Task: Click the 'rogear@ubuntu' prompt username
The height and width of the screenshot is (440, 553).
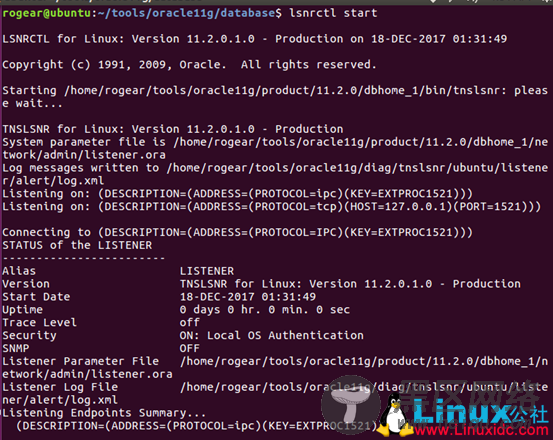Action: click(x=47, y=13)
